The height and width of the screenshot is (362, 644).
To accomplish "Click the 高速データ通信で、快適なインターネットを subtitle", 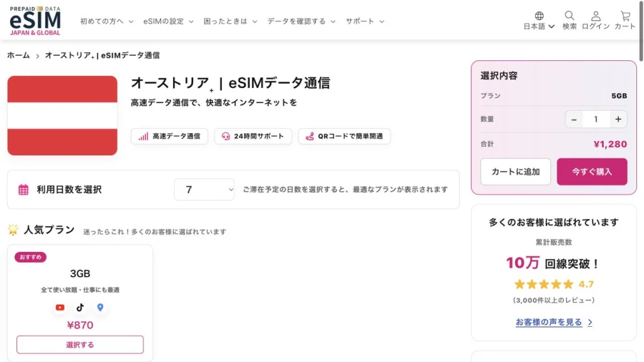I will (x=214, y=102).
